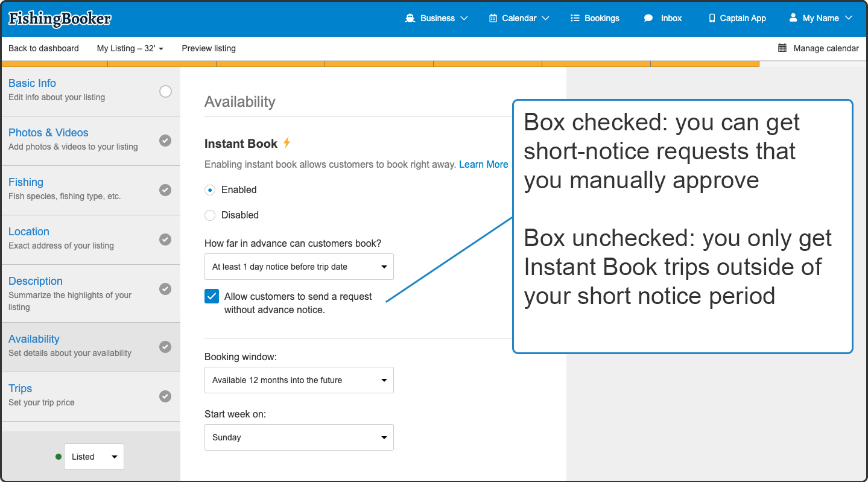Select the Enabled radio button

[x=210, y=190]
